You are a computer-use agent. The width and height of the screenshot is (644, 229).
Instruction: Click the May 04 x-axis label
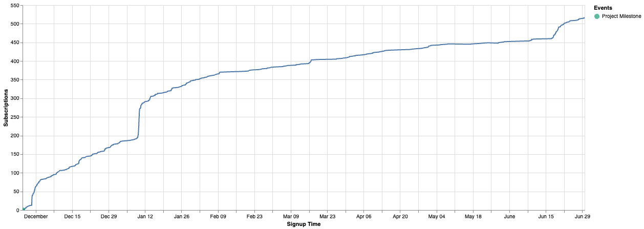point(437,217)
